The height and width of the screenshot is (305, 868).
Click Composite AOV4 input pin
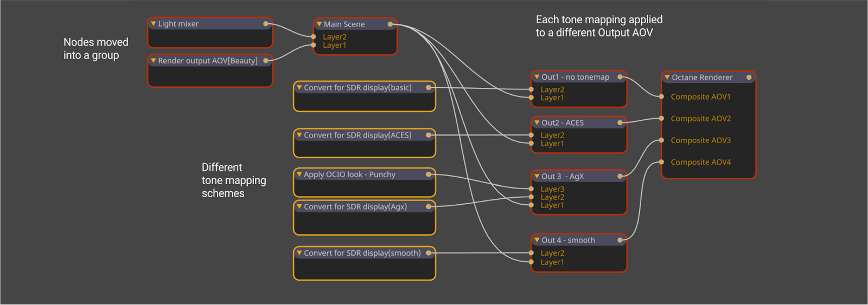pyautogui.click(x=661, y=162)
